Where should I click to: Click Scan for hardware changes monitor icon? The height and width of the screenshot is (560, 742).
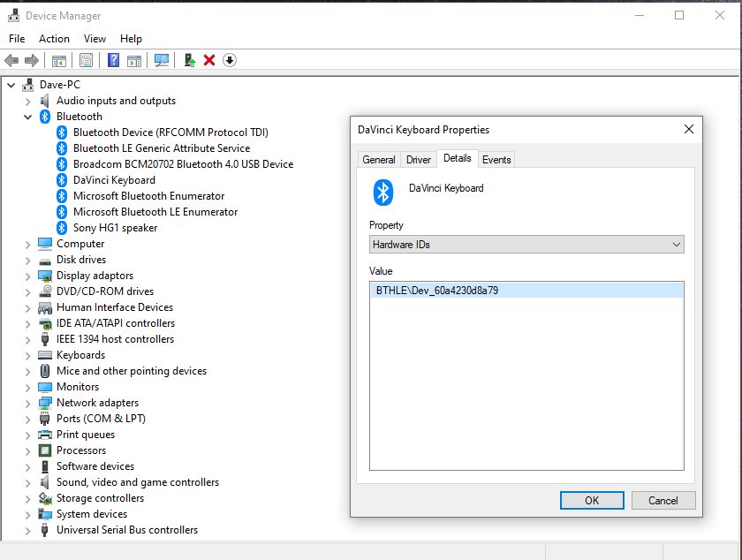pos(162,60)
